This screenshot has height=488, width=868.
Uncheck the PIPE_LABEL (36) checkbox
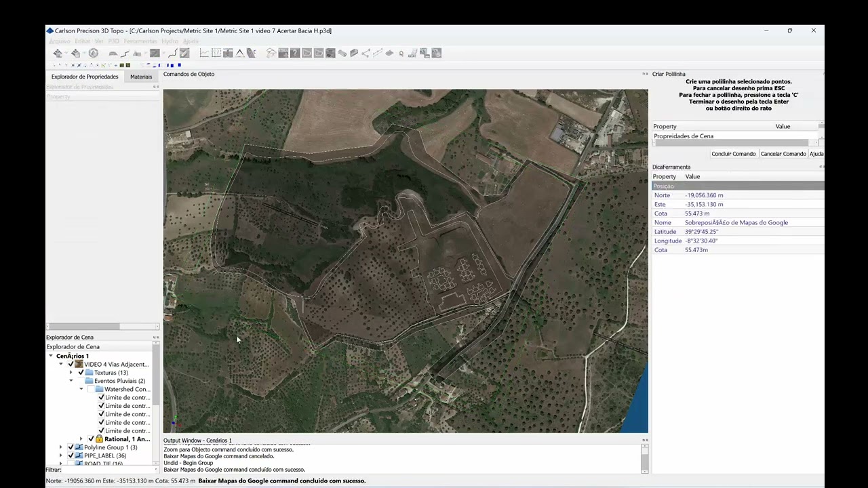pos(71,455)
